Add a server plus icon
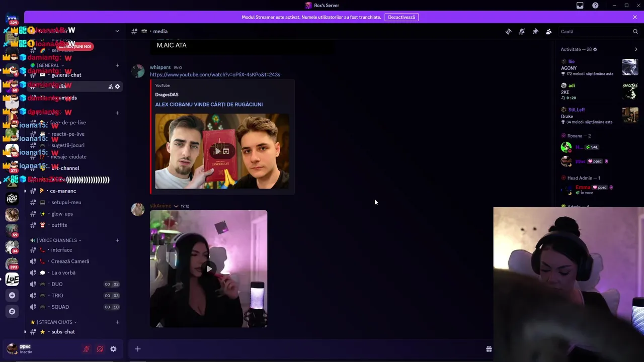The image size is (644, 362). pos(12,295)
